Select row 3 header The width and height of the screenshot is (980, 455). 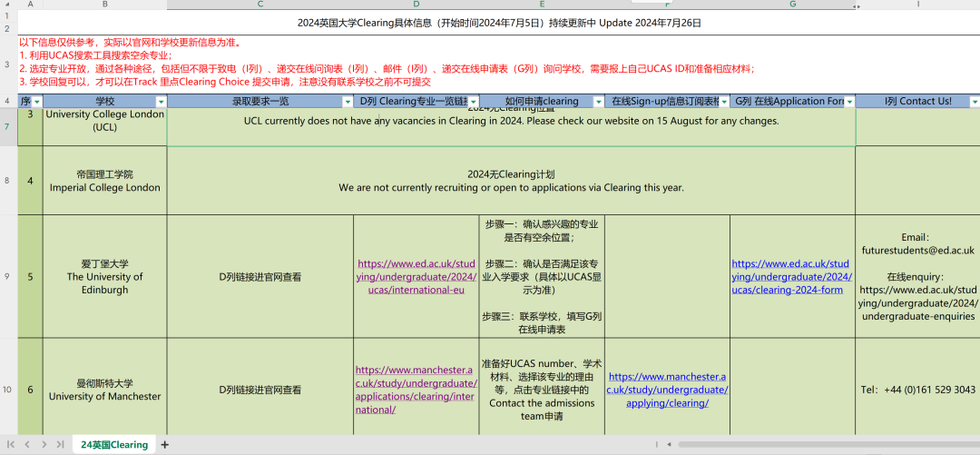[x=9, y=64]
